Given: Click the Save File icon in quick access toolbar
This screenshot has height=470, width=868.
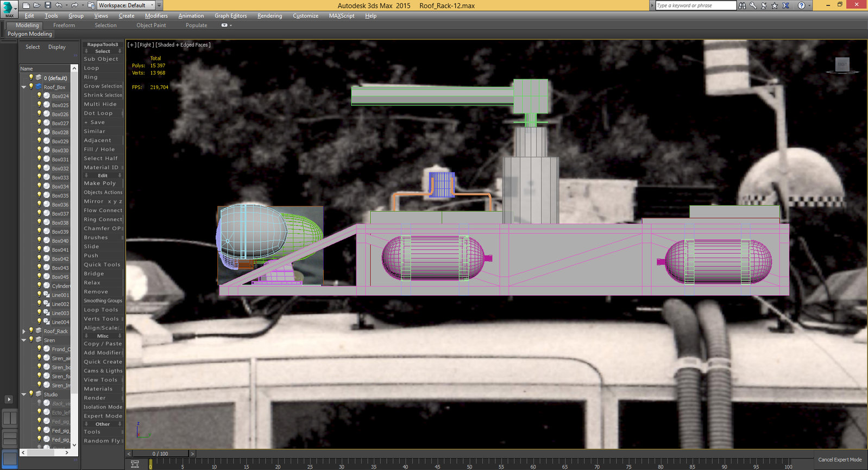Looking at the screenshot, I should pyautogui.click(x=48, y=5).
